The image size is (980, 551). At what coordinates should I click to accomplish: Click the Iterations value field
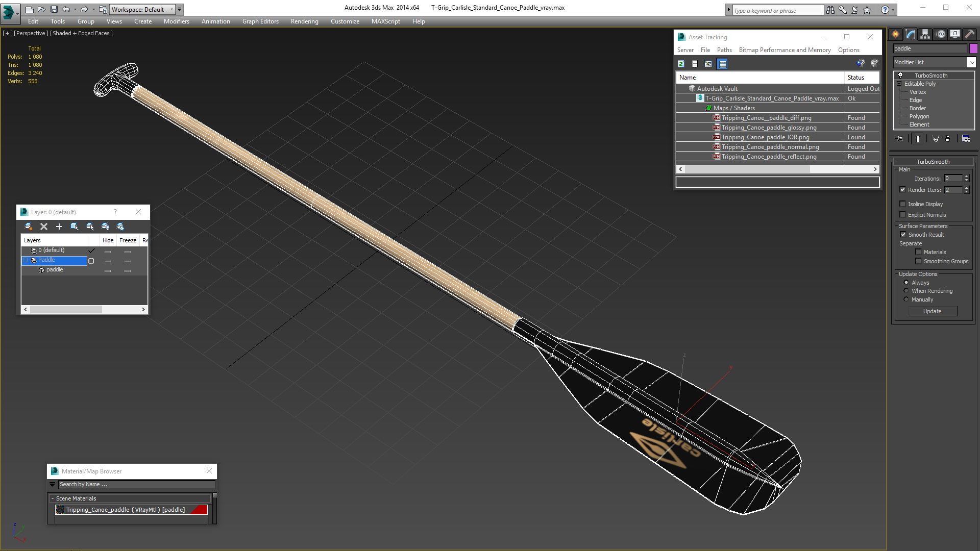point(952,179)
